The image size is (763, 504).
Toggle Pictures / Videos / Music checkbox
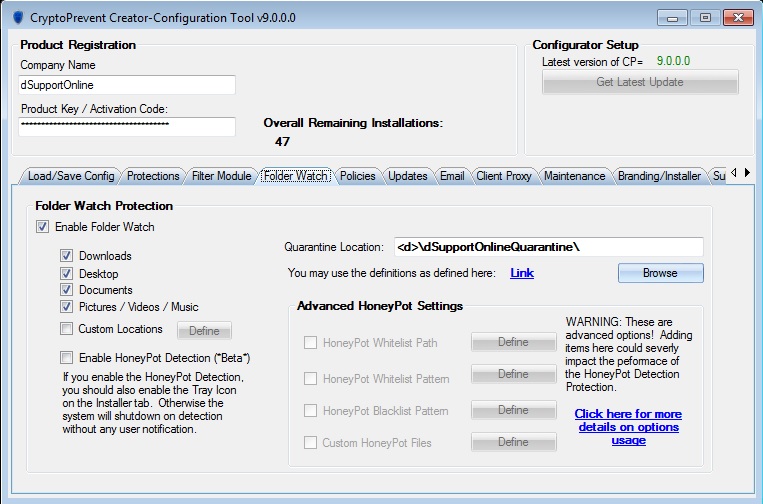(66, 307)
